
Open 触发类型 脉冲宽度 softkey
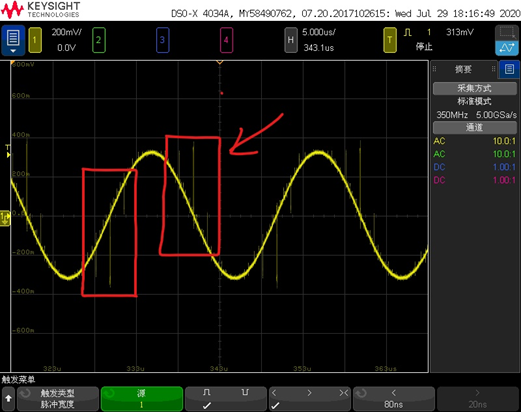coord(58,399)
